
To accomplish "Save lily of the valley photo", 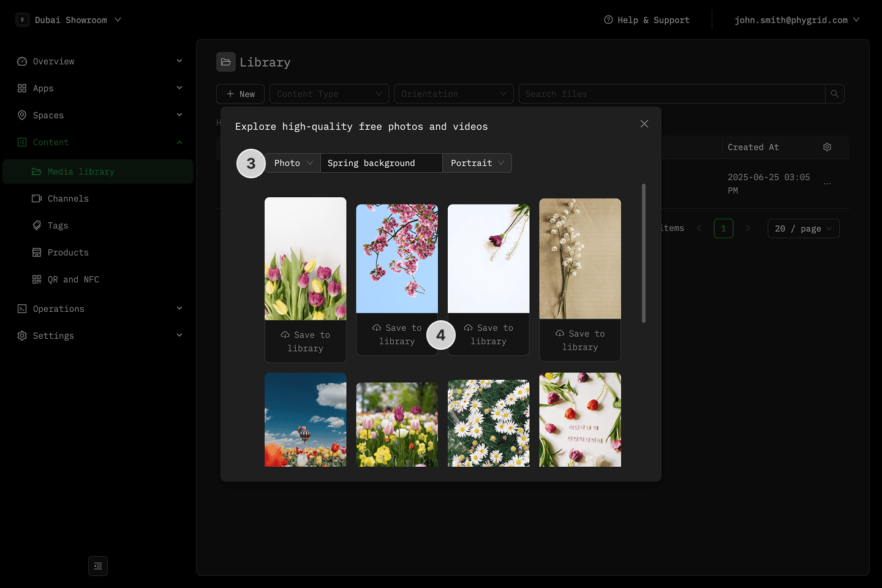I will click(x=580, y=340).
